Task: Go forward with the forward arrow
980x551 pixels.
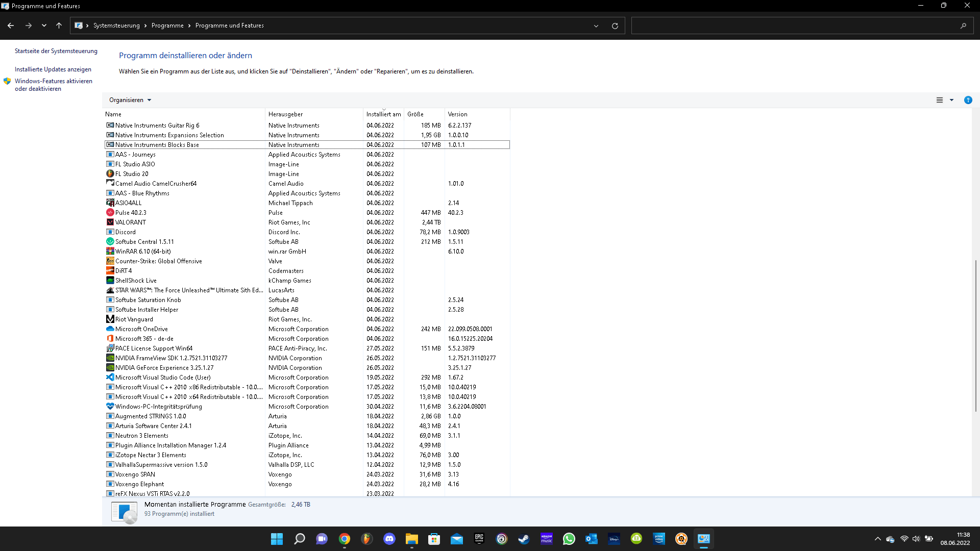Action: 29,26
